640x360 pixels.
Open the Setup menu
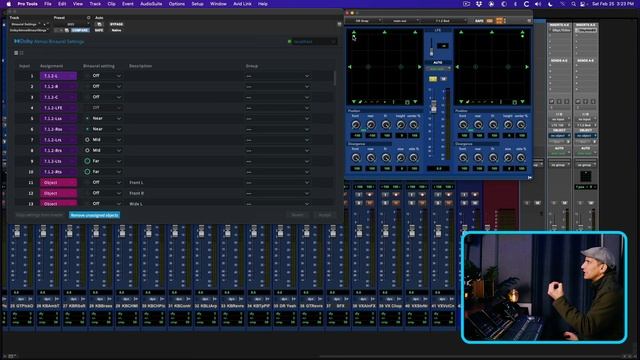point(198,4)
